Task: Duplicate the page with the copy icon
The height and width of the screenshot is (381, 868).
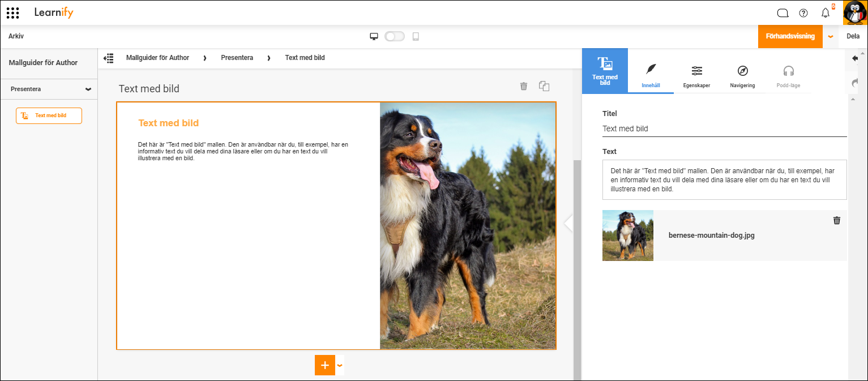Action: [544, 86]
